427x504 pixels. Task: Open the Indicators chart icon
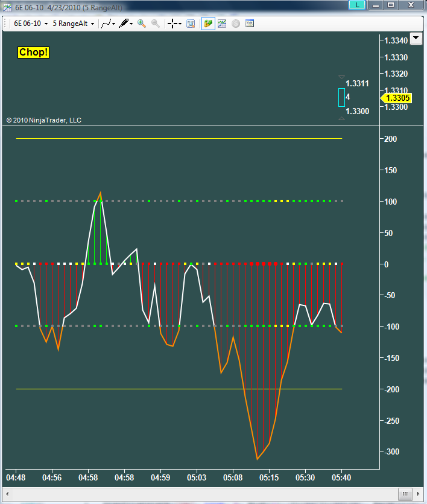coord(222,24)
